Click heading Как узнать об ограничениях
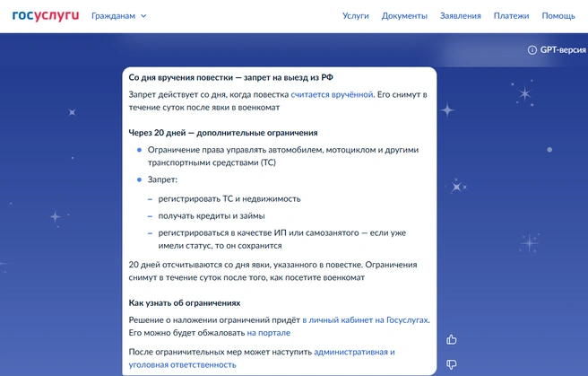588x376 pixels. tap(185, 302)
